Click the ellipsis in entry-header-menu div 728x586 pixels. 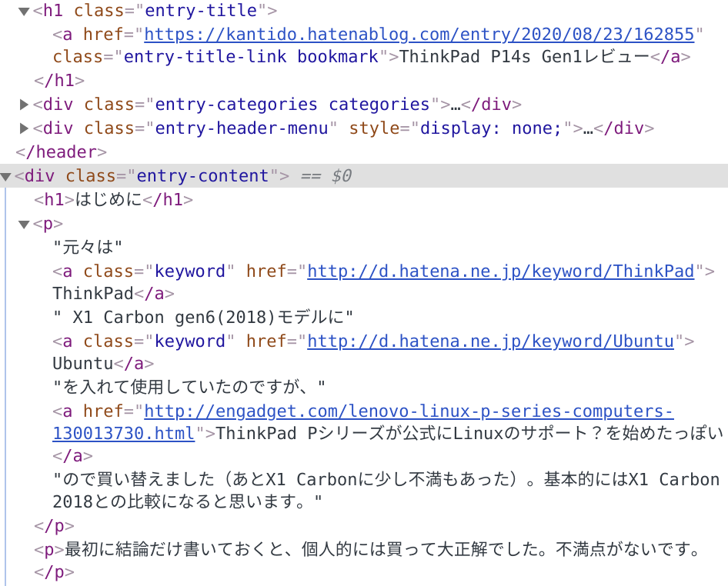tap(588, 128)
